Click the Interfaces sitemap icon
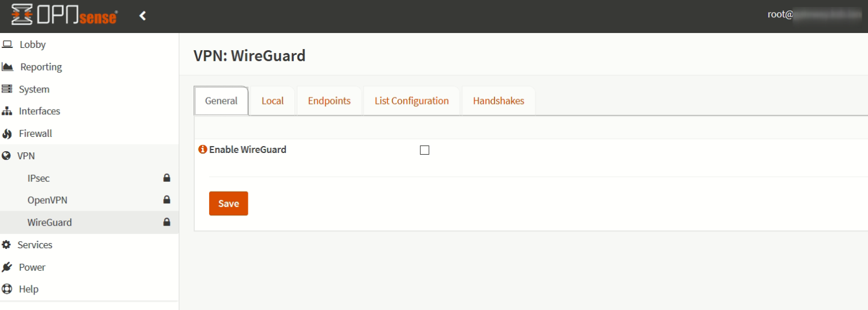This screenshot has height=310, width=868. pyautogui.click(x=7, y=111)
